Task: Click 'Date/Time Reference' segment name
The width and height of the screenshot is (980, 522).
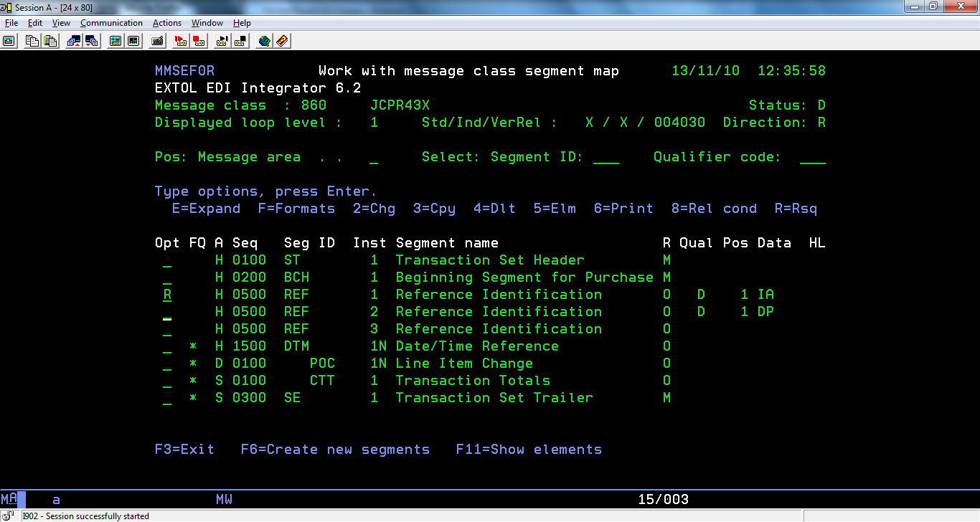Action: click(477, 346)
